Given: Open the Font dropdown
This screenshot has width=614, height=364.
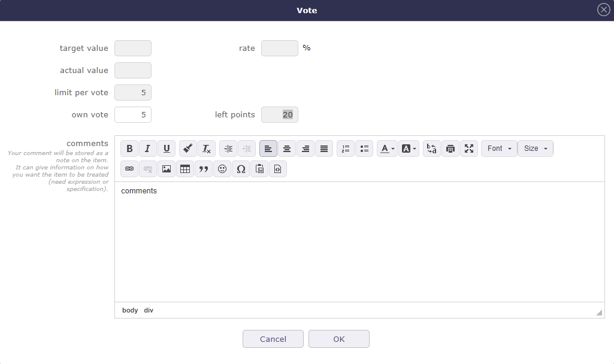Looking at the screenshot, I should pyautogui.click(x=499, y=148).
